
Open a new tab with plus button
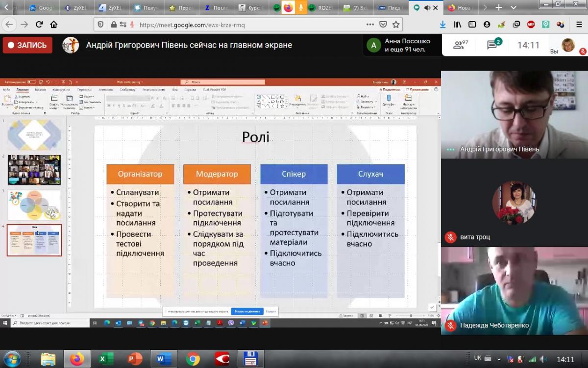[499, 8]
